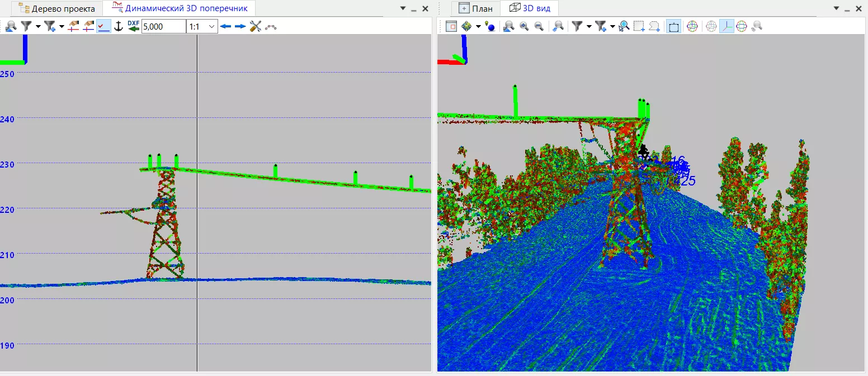Click the polyline nodes icon in profile toolbar

point(271,26)
